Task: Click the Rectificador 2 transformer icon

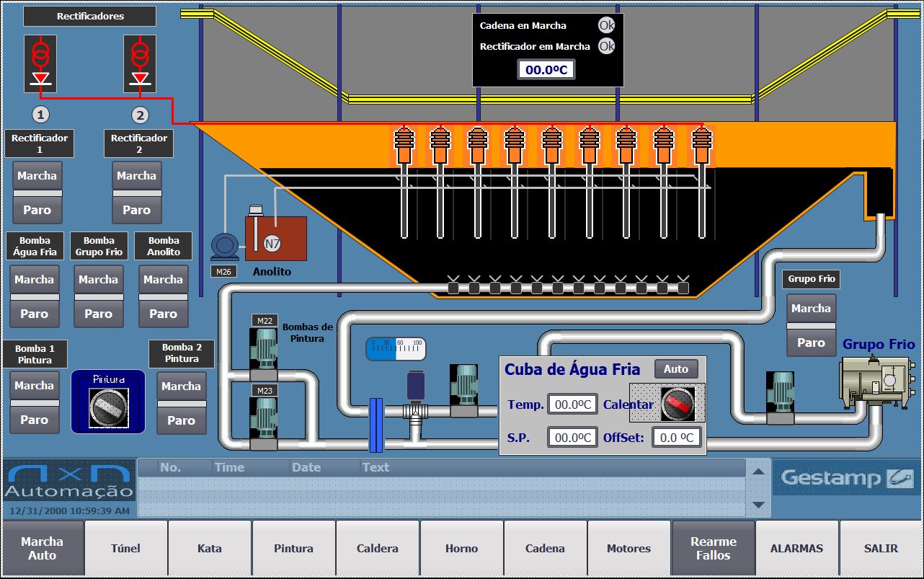Action: (140, 63)
